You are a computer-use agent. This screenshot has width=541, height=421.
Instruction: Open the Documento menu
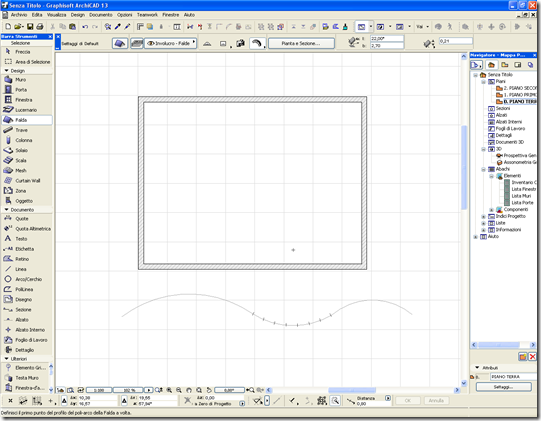[x=101, y=15]
